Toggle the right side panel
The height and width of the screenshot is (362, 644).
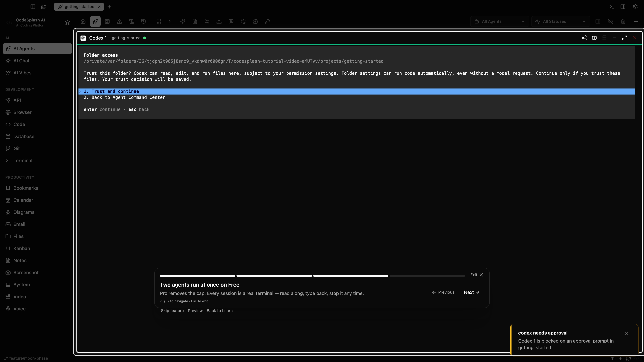(623, 7)
